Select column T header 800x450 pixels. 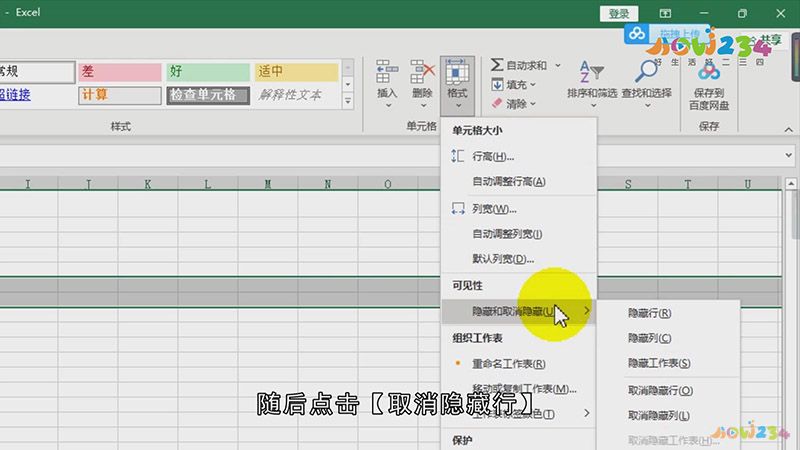(x=688, y=184)
